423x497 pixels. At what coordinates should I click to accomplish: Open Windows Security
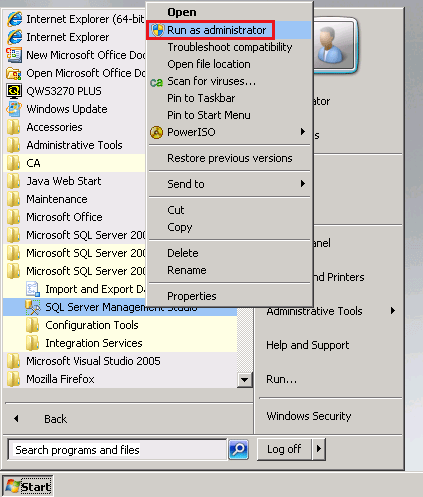point(309,416)
